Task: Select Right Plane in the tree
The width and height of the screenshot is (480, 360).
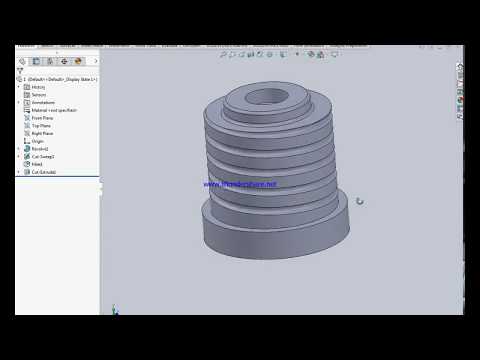Action: [39, 133]
